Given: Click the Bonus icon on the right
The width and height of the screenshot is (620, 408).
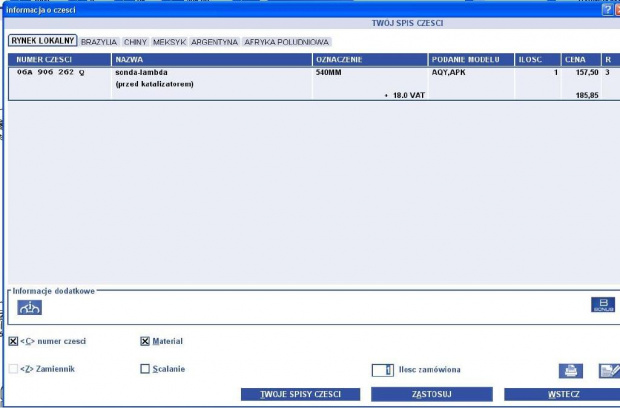Looking at the screenshot, I should point(602,306).
